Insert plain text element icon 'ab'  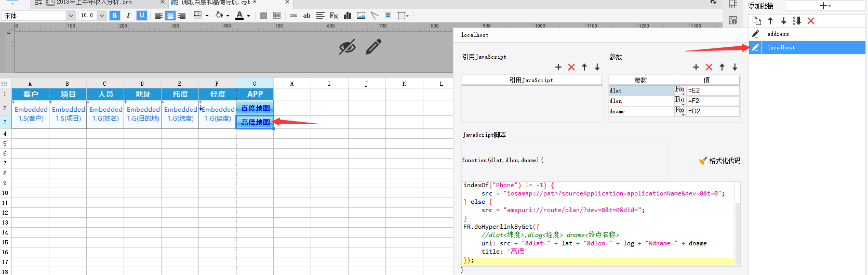(307, 16)
